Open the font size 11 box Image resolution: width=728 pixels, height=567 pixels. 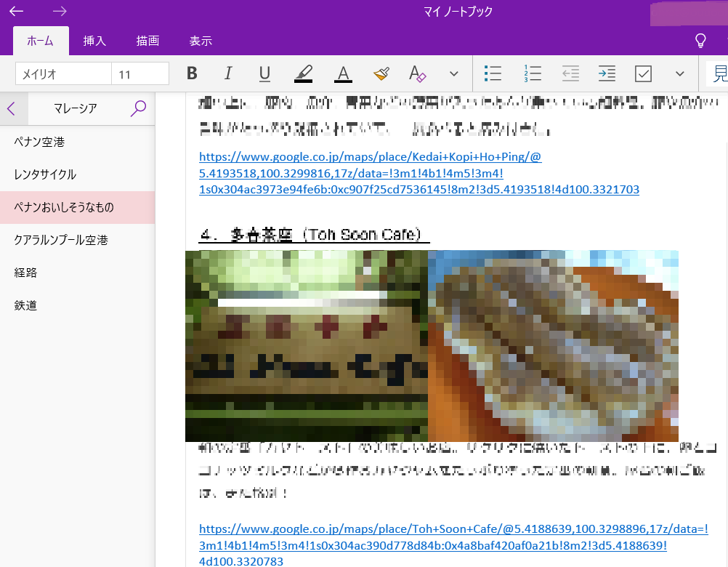[140, 73]
